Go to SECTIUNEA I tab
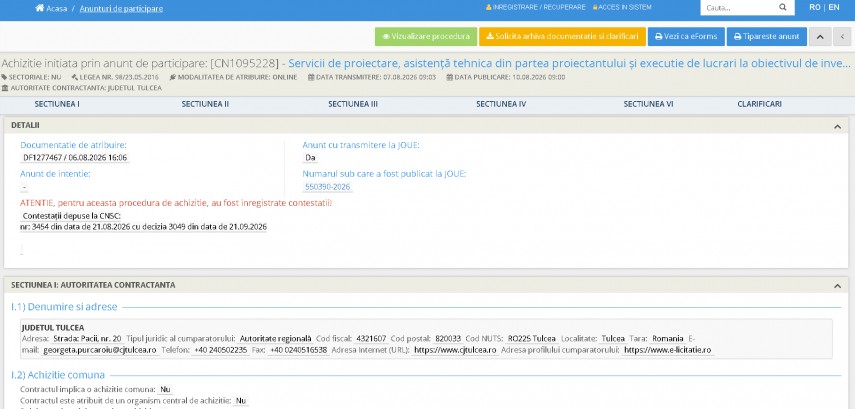This screenshot has height=409, width=855. [57, 104]
